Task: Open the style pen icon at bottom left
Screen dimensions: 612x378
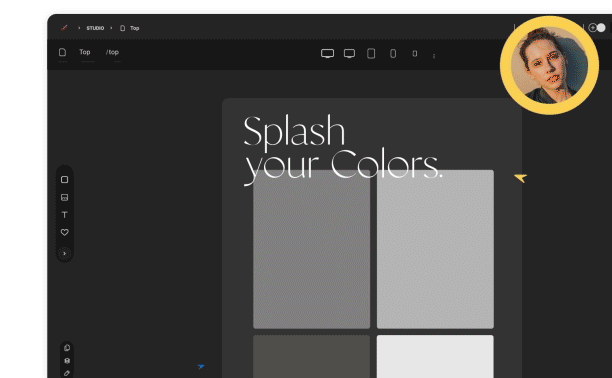Action: click(x=67, y=373)
